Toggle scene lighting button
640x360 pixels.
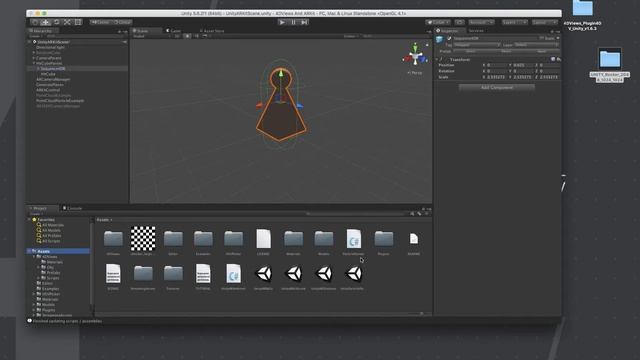[187, 36]
